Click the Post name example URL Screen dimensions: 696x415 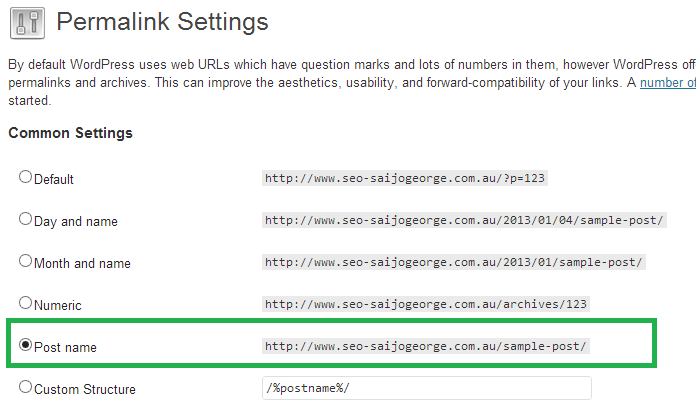(x=426, y=346)
